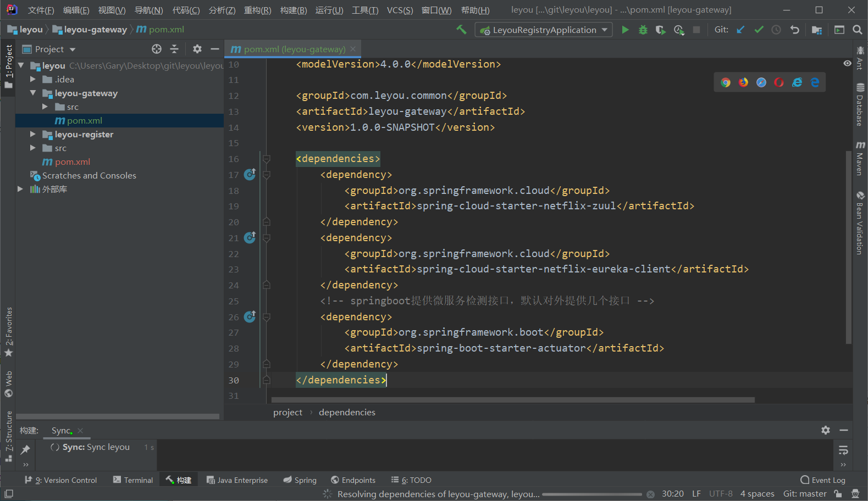
Task: Toggle soft-wrap in build output
Action: coord(843,450)
